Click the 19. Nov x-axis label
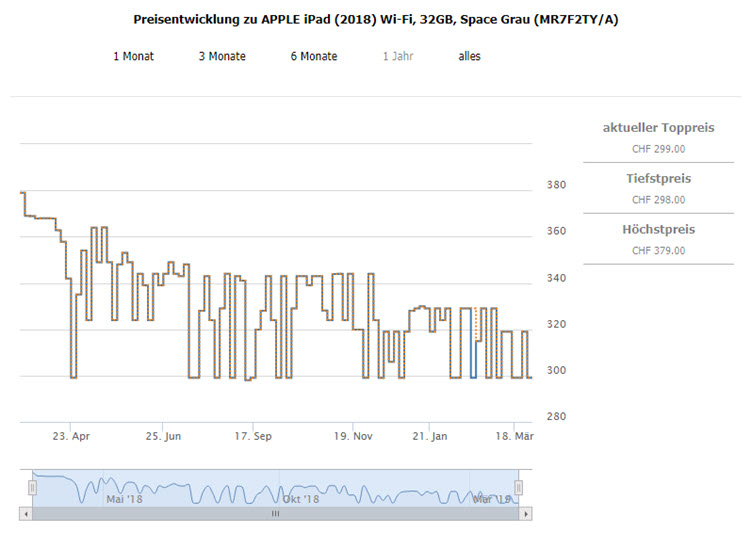Image resolution: width=751 pixels, height=533 pixels. 351,436
